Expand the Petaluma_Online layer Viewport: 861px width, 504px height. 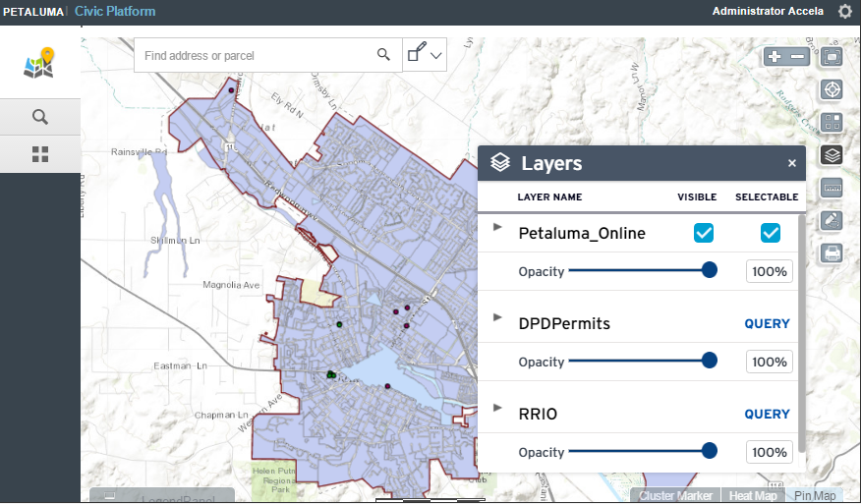497,227
